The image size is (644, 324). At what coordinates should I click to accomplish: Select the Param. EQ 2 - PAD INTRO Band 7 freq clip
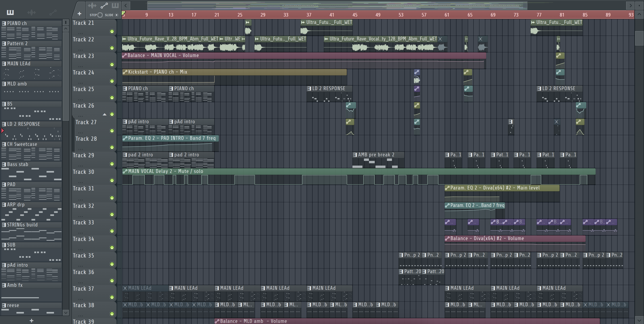pos(171,143)
